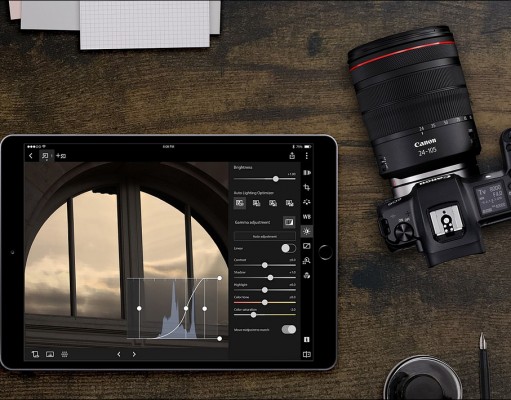This screenshot has height=400, width=511.
Task: Open the WB white balance panel
Action: [x=307, y=217]
